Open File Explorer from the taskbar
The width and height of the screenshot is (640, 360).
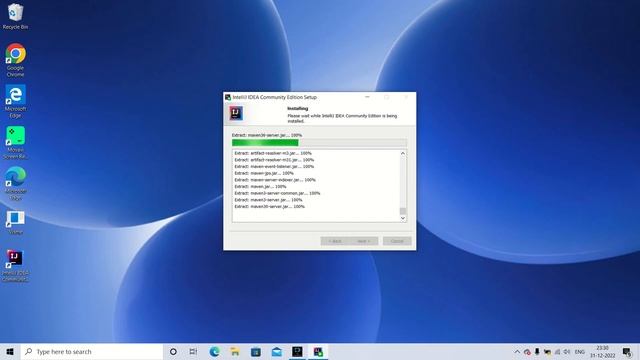[235, 351]
